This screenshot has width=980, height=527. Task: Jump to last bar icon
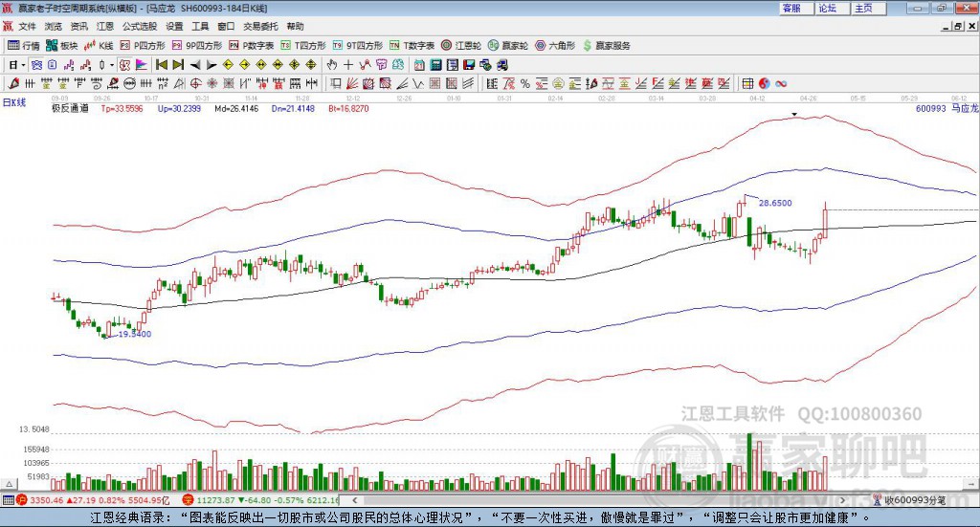[x=178, y=65]
